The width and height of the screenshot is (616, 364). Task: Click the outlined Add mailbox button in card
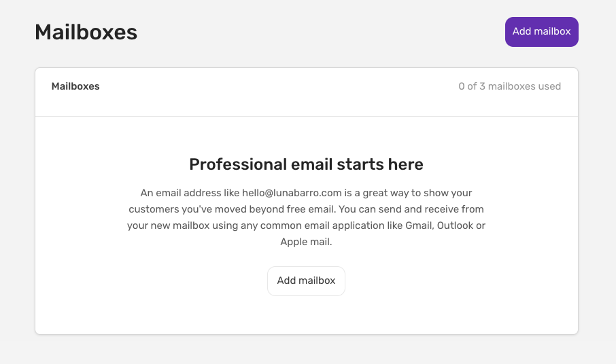tap(306, 281)
